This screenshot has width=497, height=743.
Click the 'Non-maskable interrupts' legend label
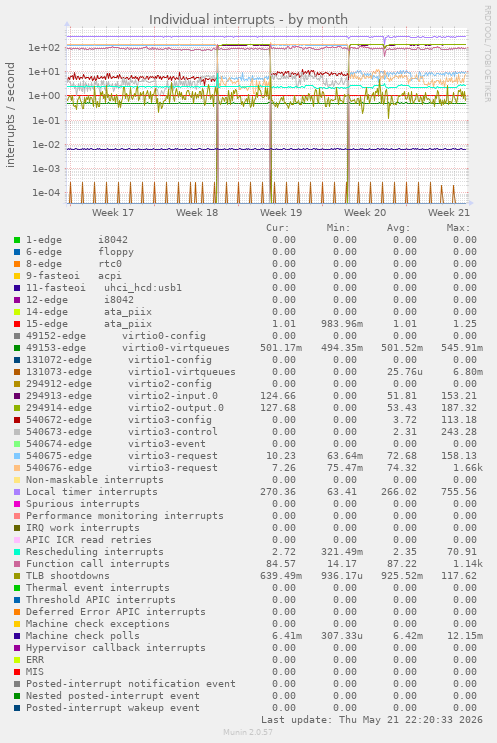tap(95, 480)
